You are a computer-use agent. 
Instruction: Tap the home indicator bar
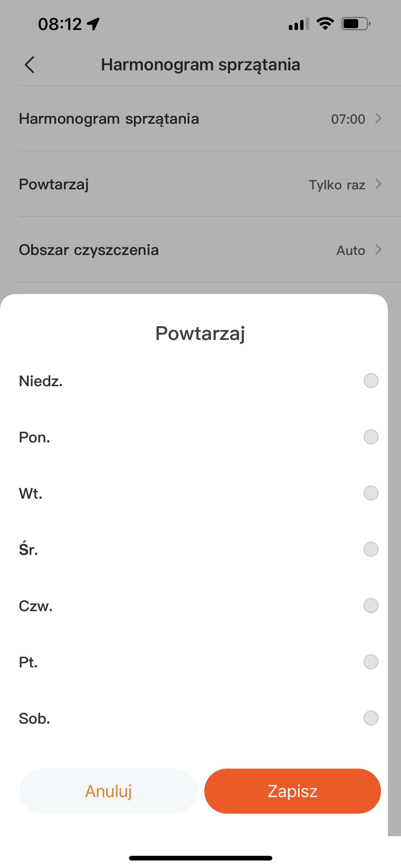click(200, 858)
